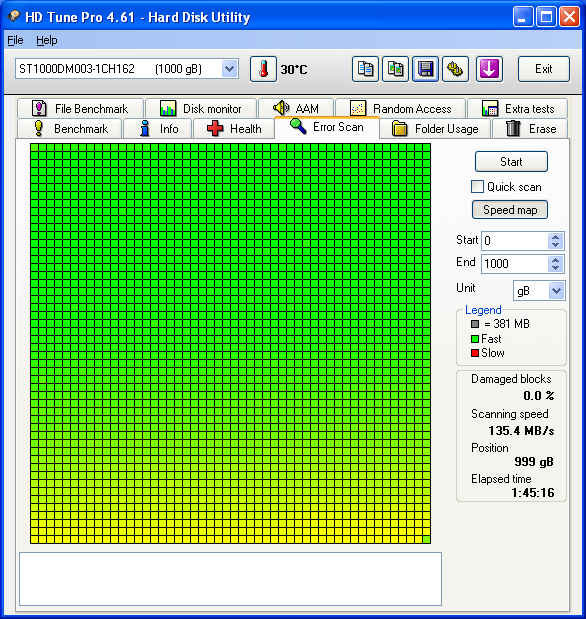Click the copy screenshot to clipboard icon
The width and height of the screenshot is (586, 619).
pyautogui.click(x=395, y=69)
